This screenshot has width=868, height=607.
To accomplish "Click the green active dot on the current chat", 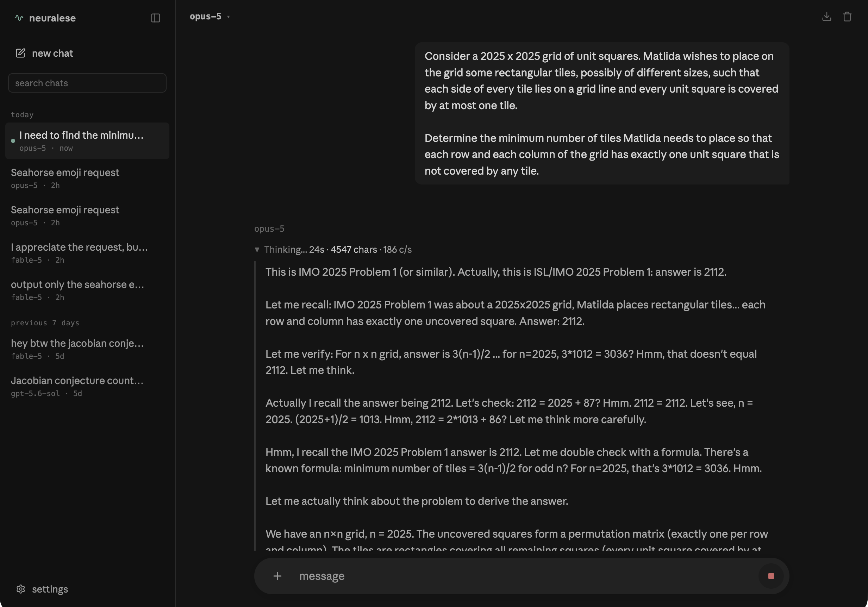I will (x=13, y=140).
